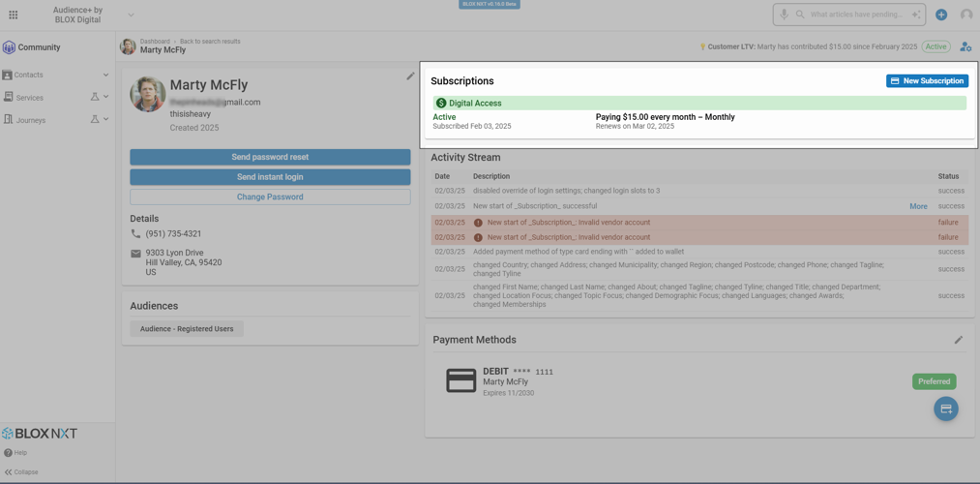
Task: Click the green Preferred badge
Action: pyautogui.click(x=934, y=381)
